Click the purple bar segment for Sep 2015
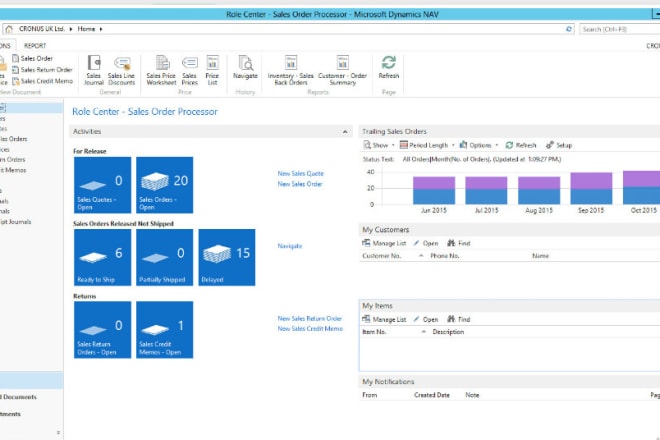 [x=591, y=181]
